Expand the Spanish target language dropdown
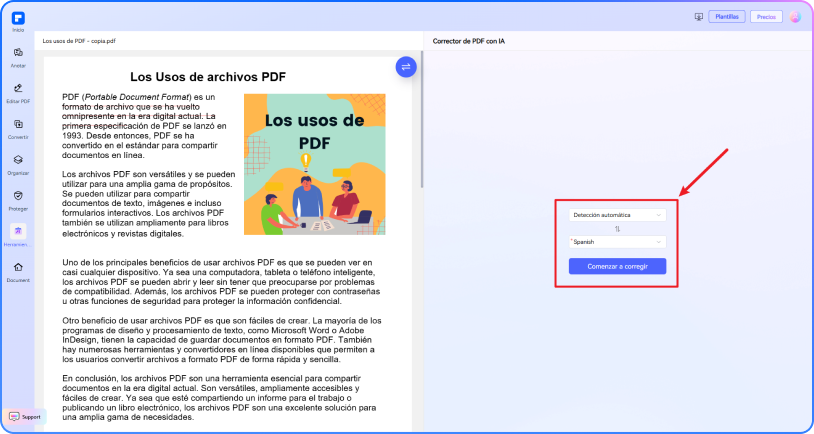The image size is (814, 434). pos(617,242)
